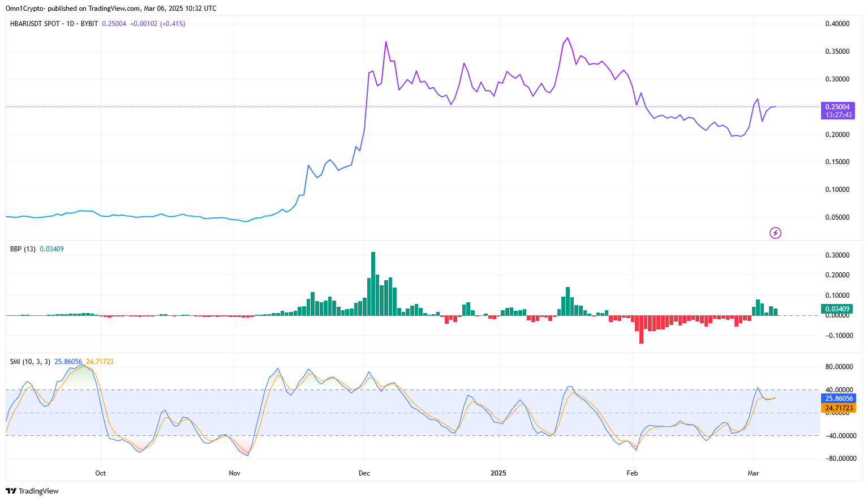Click the 0.05000 price axis label
Screen dimensions: 868x501
tap(837, 217)
